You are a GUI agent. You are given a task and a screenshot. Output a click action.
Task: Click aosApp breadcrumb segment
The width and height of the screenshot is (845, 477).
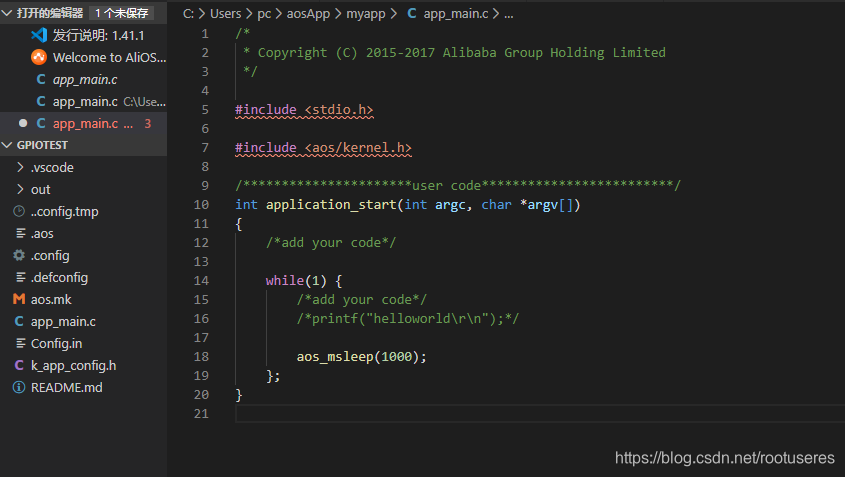click(308, 14)
